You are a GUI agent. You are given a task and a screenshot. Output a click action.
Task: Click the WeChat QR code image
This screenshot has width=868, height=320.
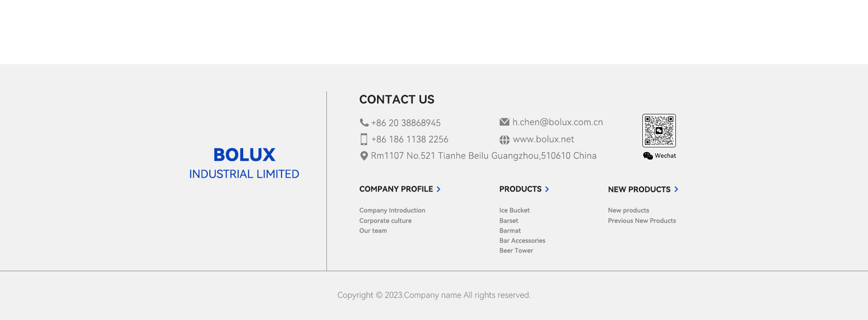[x=659, y=131]
